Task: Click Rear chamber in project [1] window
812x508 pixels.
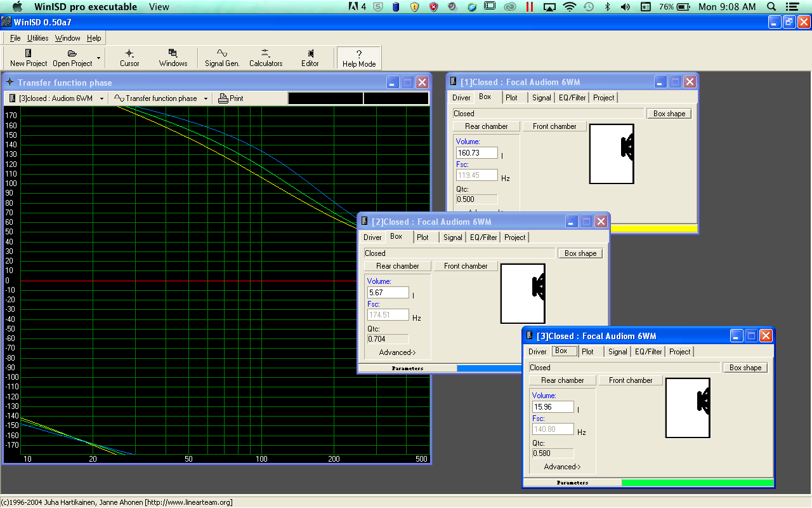Action: [487, 126]
